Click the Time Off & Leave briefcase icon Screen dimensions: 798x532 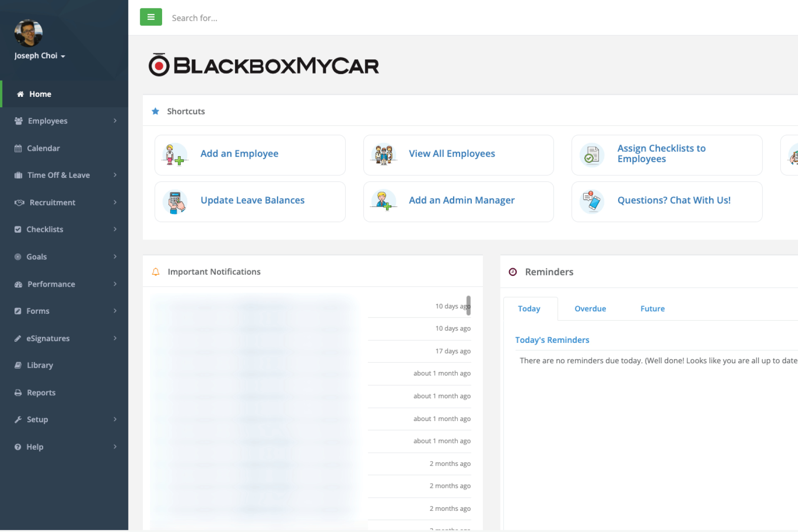[18, 175]
